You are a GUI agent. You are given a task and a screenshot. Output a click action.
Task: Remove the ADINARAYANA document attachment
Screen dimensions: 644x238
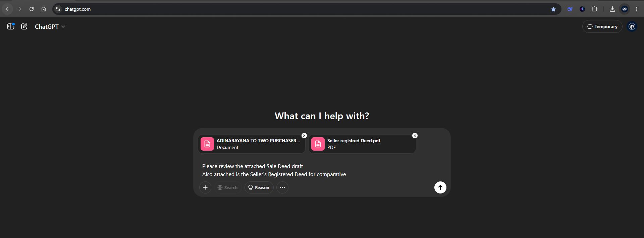(x=304, y=136)
